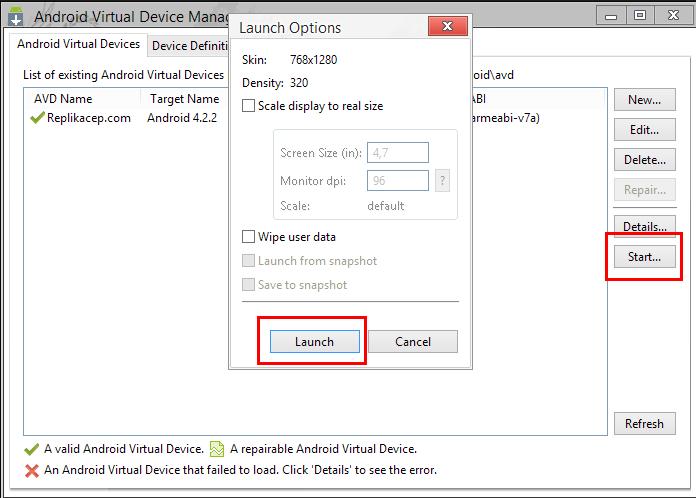Screen dimensions: 696x498
Task: Cancel the Launch Options dialog
Action: coord(413,341)
